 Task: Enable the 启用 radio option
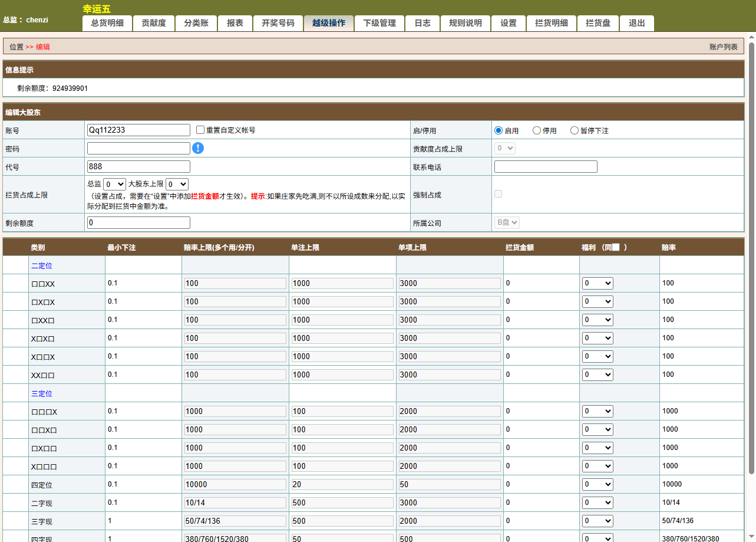[498, 130]
